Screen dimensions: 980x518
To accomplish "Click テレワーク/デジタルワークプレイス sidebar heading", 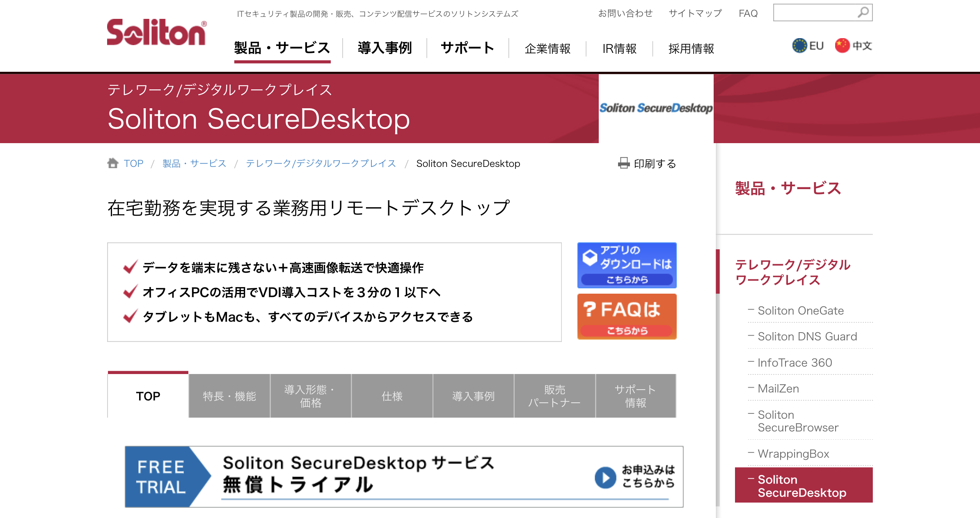I will [x=792, y=272].
